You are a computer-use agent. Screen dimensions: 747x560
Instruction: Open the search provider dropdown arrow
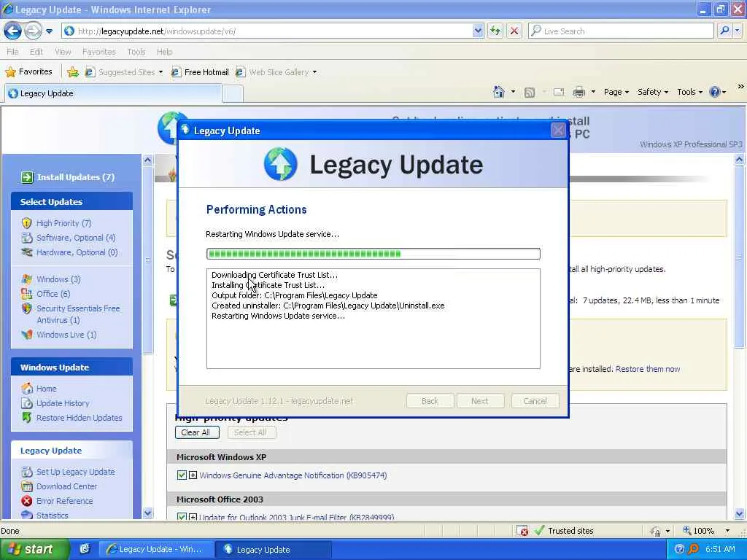click(x=738, y=31)
